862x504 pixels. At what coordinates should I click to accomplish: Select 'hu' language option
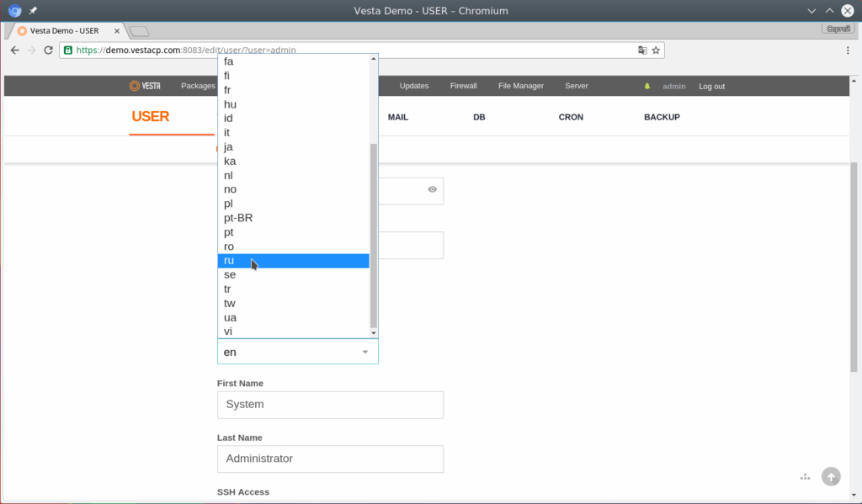(294, 104)
